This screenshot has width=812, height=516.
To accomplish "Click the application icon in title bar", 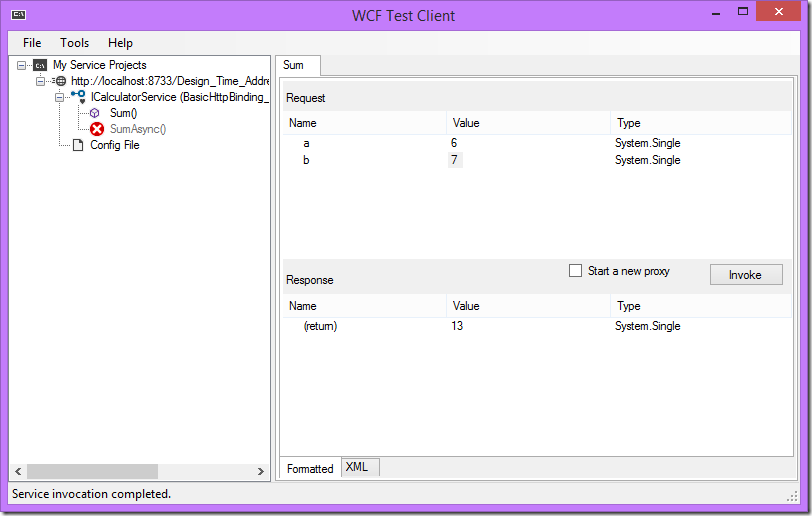I will [x=19, y=15].
